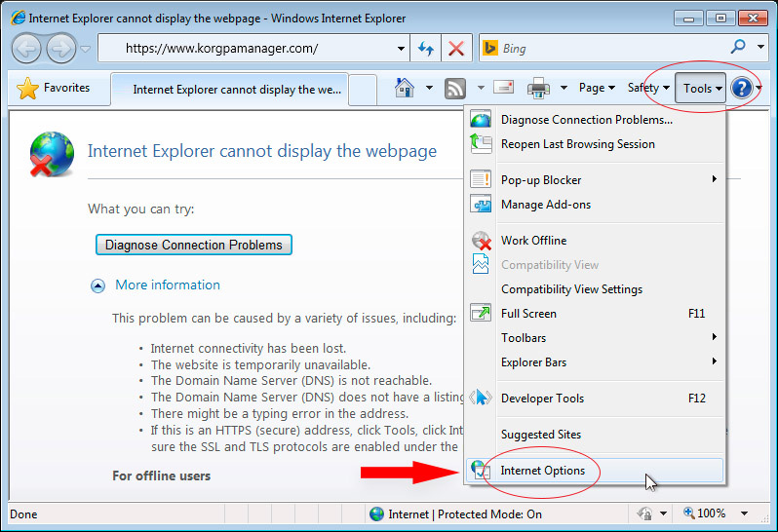Image resolution: width=778 pixels, height=532 pixels.
Task: Click the Pop-up Blocker menu icon
Action: point(481,179)
